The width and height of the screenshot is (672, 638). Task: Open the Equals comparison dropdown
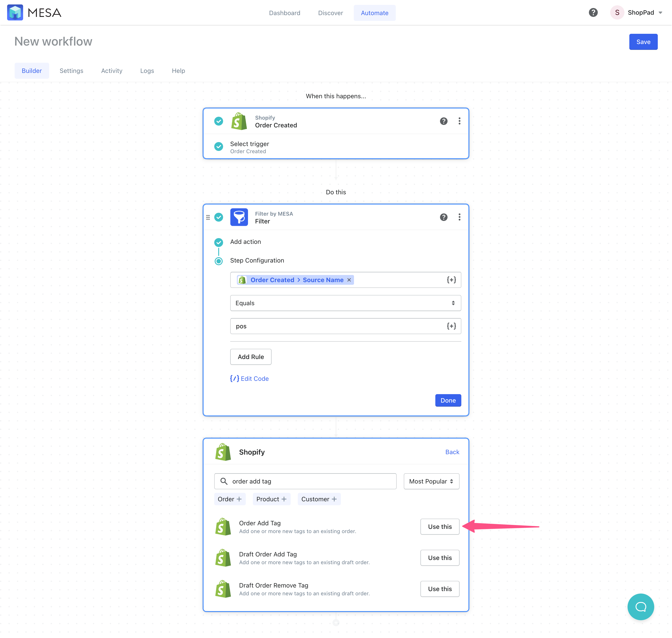tap(345, 303)
